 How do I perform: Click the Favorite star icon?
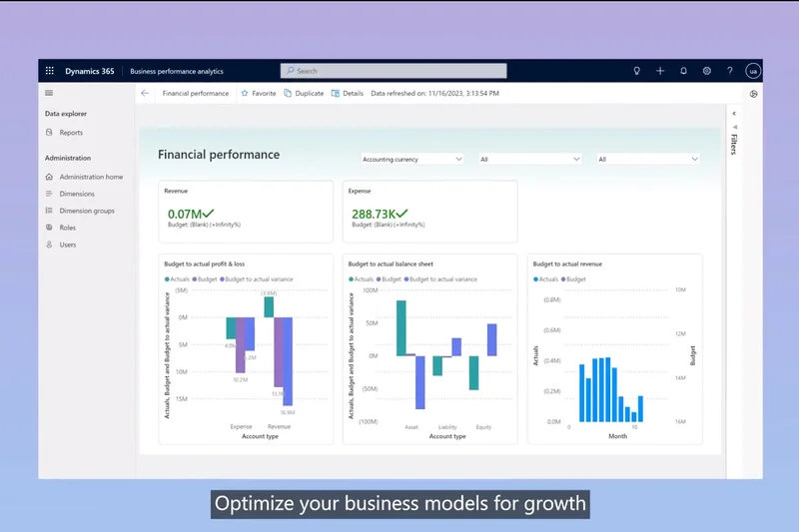[245, 93]
